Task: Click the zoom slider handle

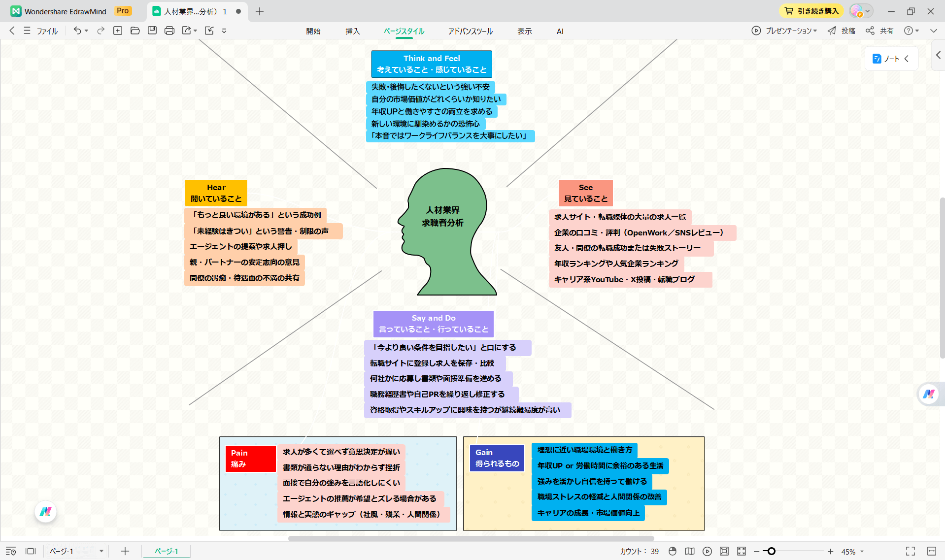Action: pos(772,551)
